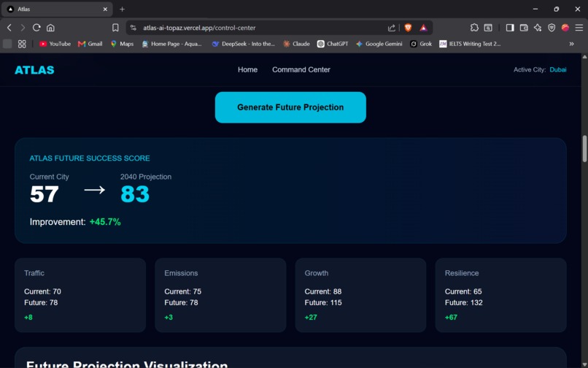The image size is (588, 368).
Task: Open the Grok bookmark
Action: [x=421, y=44]
